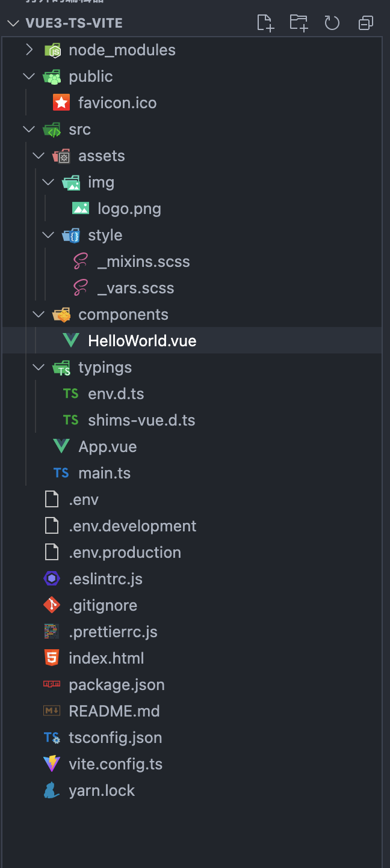Click the favicon.ico star icon

pos(61,103)
